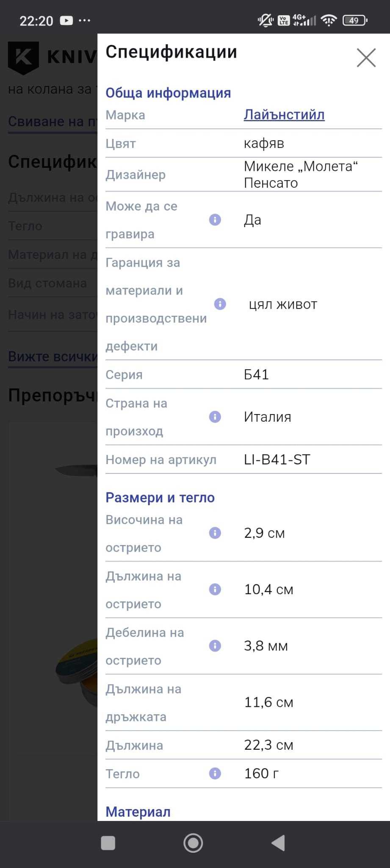This screenshot has height=868, width=390.
Task: Tap info icon beside Гаранция за материали
Action: 220,304
